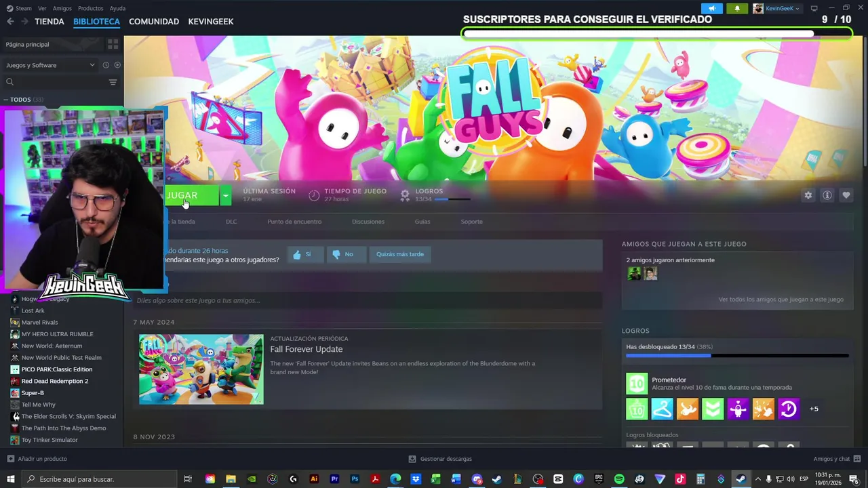Open game info icon beside gear
The image size is (868, 488).
827,195
